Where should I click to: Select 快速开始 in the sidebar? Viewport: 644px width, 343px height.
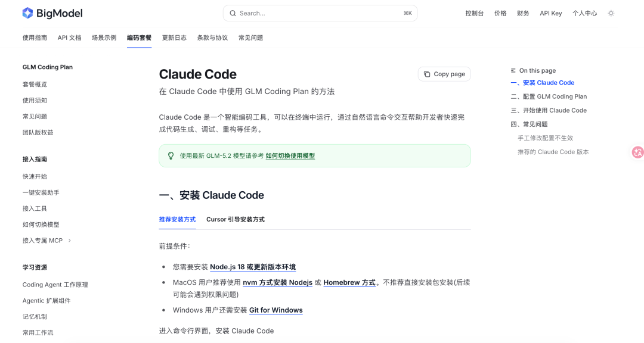point(35,176)
